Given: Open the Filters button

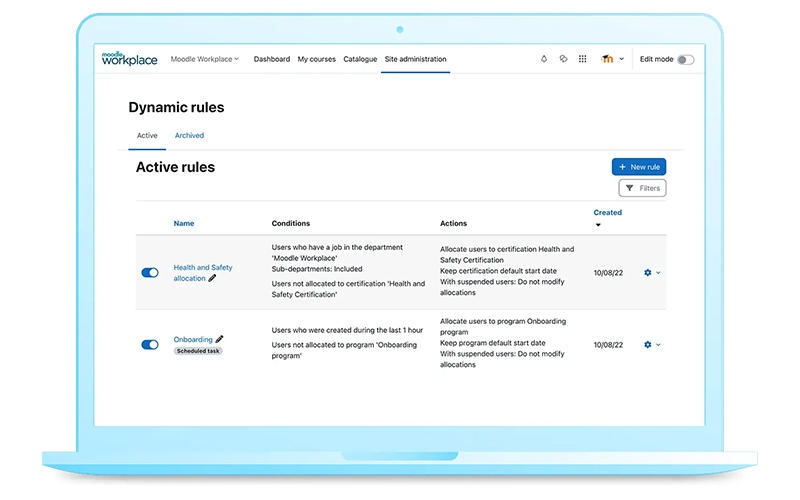Looking at the screenshot, I should [642, 188].
